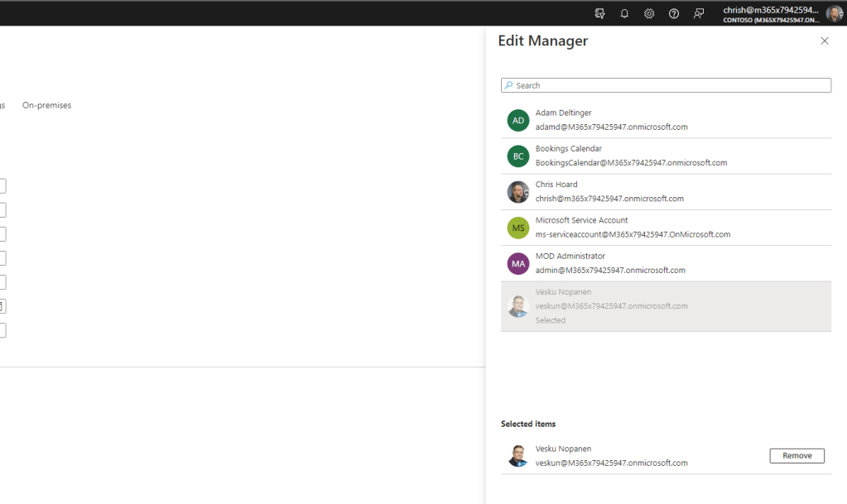
Task: Click the feedback icon in top bar
Action: click(x=699, y=13)
